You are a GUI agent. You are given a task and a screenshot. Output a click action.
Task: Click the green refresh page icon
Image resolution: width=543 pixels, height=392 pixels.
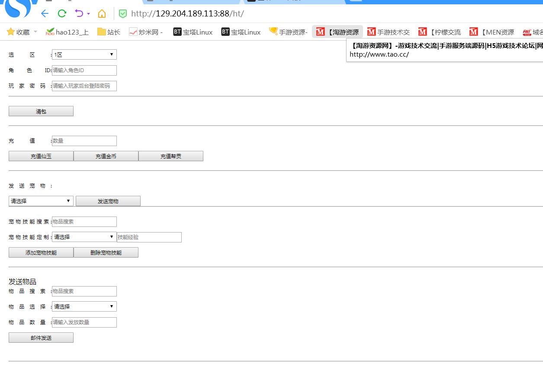pyautogui.click(x=62, y=13)
